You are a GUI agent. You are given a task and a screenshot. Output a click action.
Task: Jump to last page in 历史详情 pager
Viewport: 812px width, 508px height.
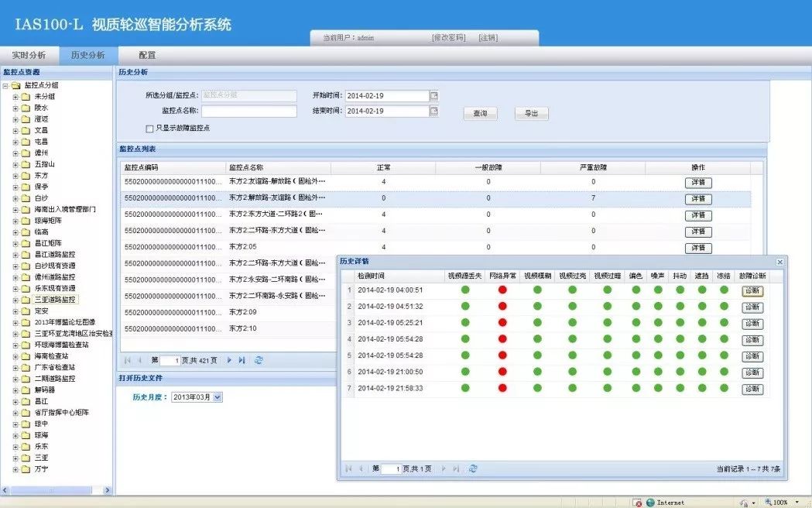456,469
